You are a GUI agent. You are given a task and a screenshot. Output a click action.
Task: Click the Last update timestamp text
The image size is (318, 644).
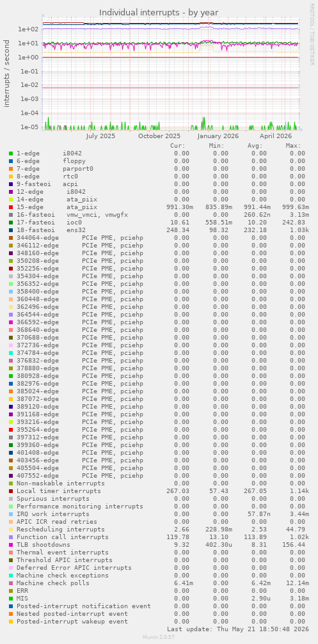click(x=238, y=629)
